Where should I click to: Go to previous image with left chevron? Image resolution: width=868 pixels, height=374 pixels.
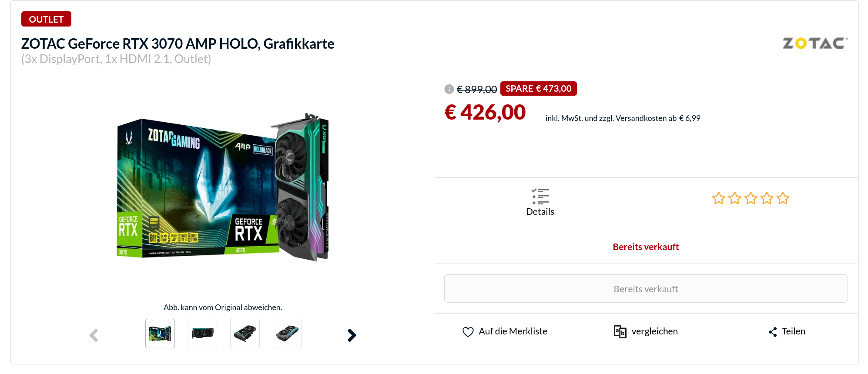coord(94,335)
